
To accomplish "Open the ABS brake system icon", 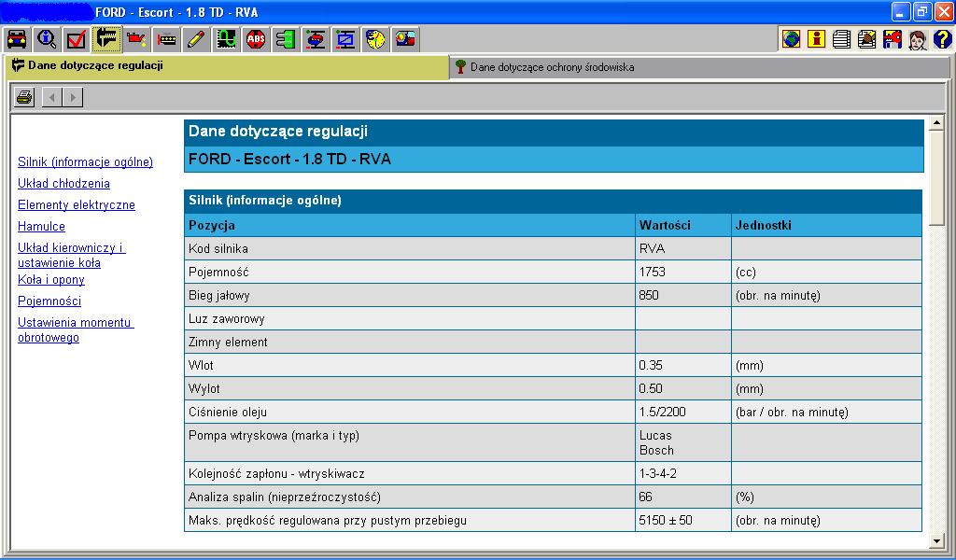I will (x=256, y=39).
